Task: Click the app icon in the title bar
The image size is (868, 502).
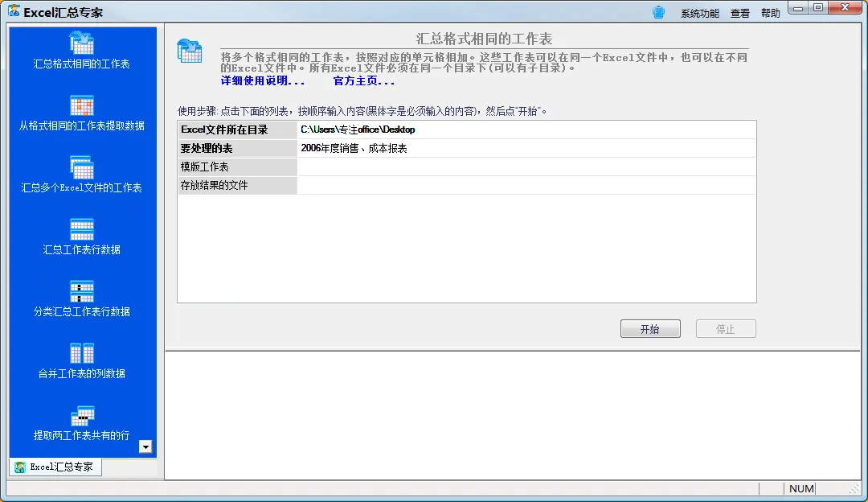Action: click(14, 11)
